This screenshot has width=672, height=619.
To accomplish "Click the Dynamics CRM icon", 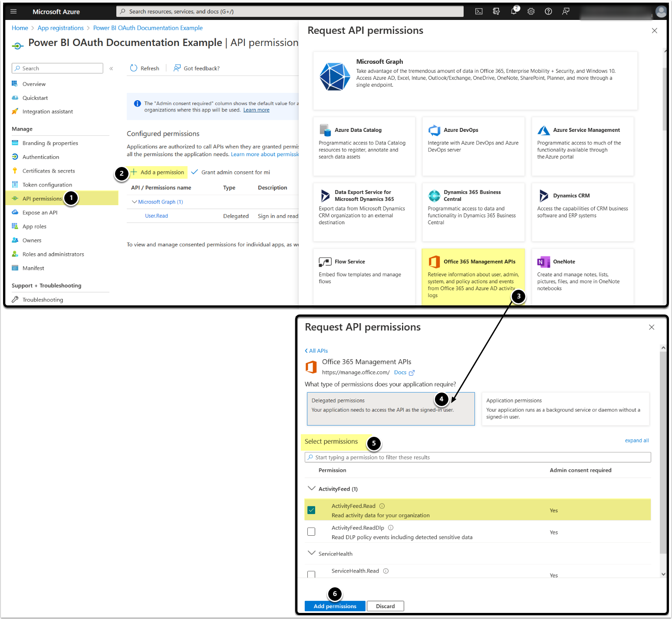I will (x=544, y=196).
